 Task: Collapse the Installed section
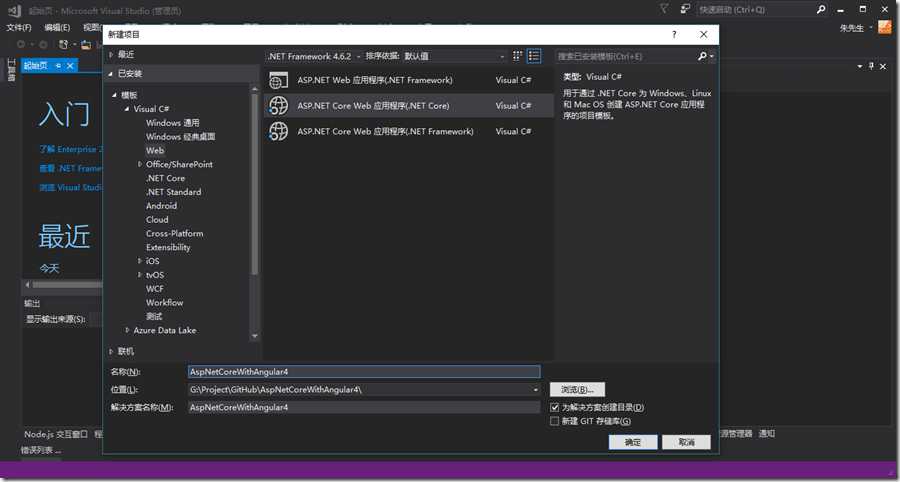[x=111, y=73]
